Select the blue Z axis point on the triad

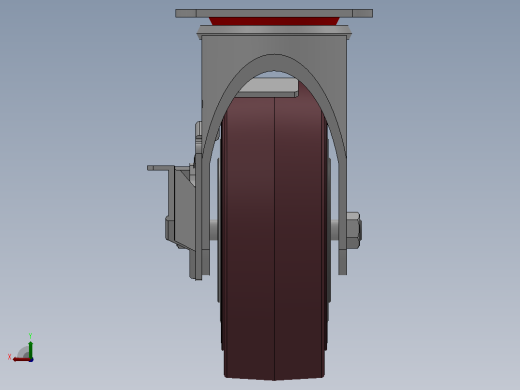pos(31,360)
